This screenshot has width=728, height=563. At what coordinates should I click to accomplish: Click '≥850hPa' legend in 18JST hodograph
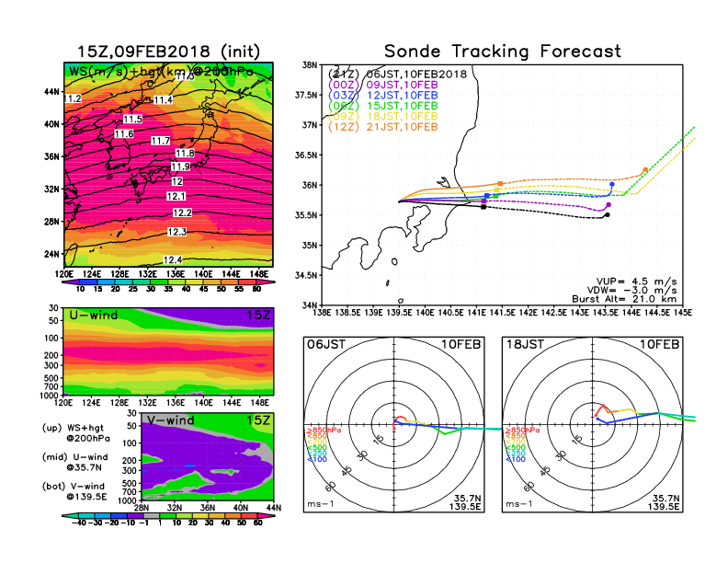click(x=522, y=431)
